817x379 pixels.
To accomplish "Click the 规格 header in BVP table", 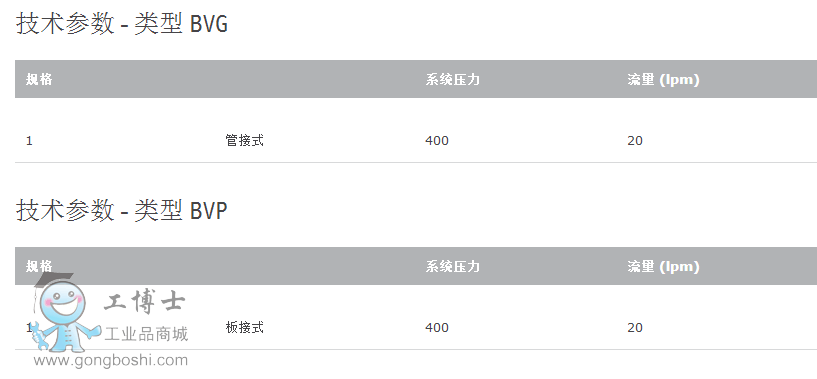I will click(39, 266).
